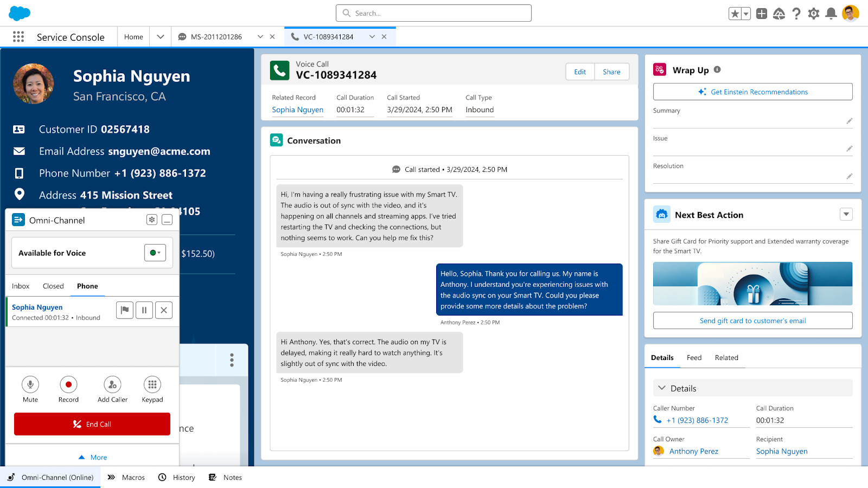This screenshot has height=488, width=868.
Task: Open the Available for Voice status dropdown
Action: click(155, 252)
